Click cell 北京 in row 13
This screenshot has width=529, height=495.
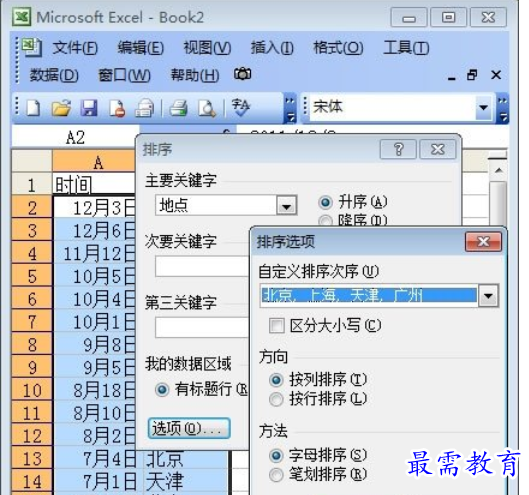coord(186,459)
